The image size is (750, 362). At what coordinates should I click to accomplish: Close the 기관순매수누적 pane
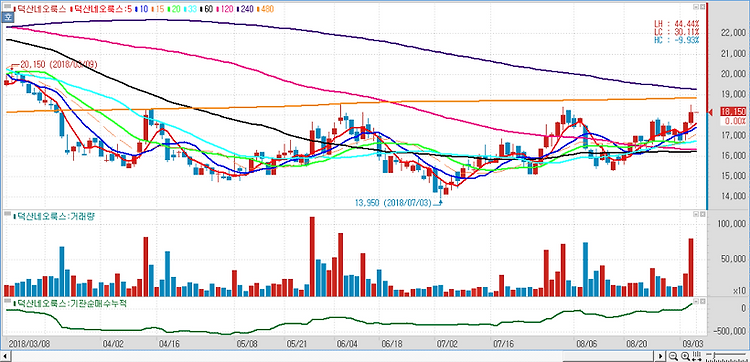(x=702, y=302)
